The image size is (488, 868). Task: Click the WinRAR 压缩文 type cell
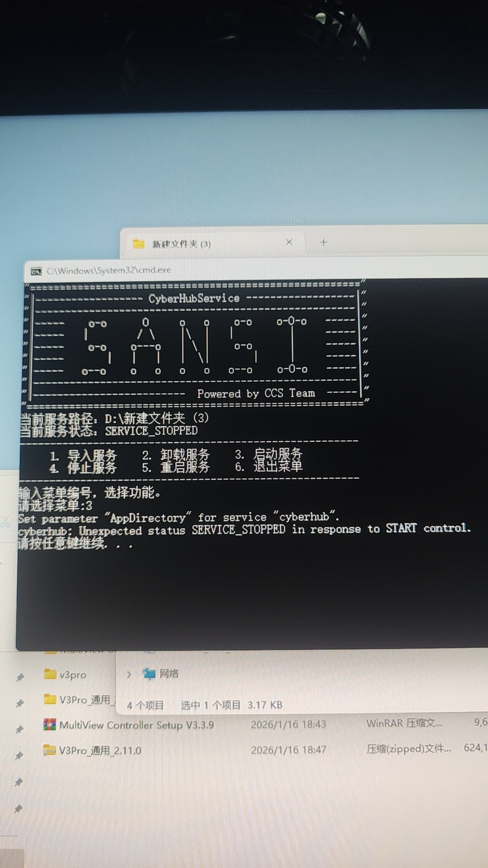pyautogui.click(x=404, y=723)
